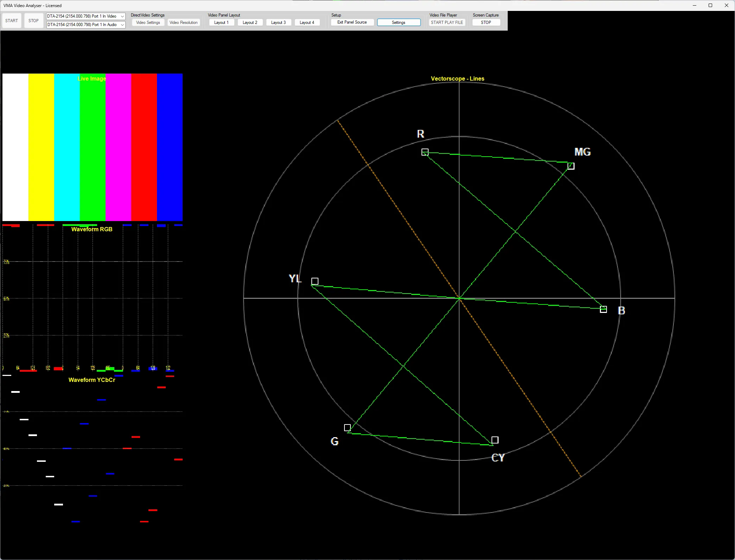Switch to Layout 1
The height and width of the screenshot is (560, 735).
click(221, 23)
